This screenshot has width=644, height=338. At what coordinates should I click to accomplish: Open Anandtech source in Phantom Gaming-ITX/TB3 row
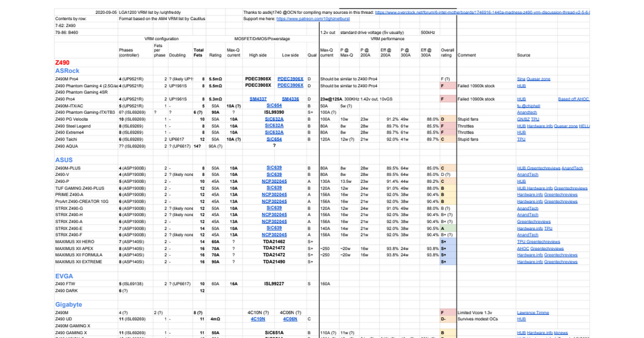(526, 113)
